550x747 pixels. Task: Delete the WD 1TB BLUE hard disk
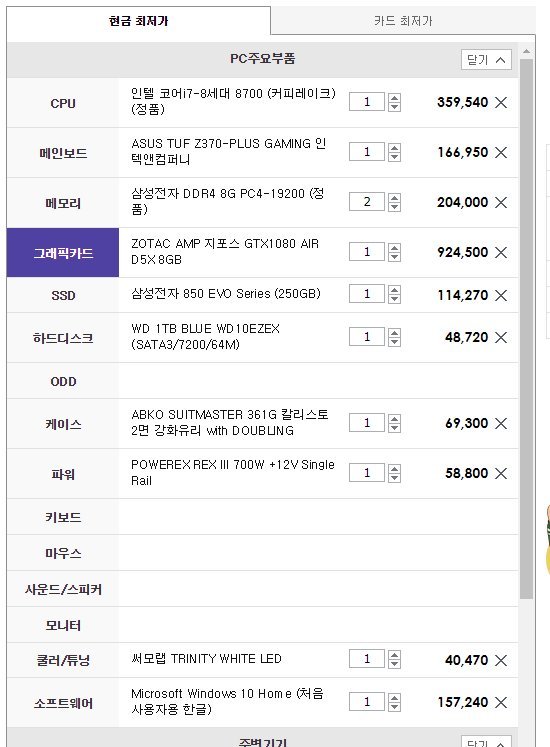500,338
